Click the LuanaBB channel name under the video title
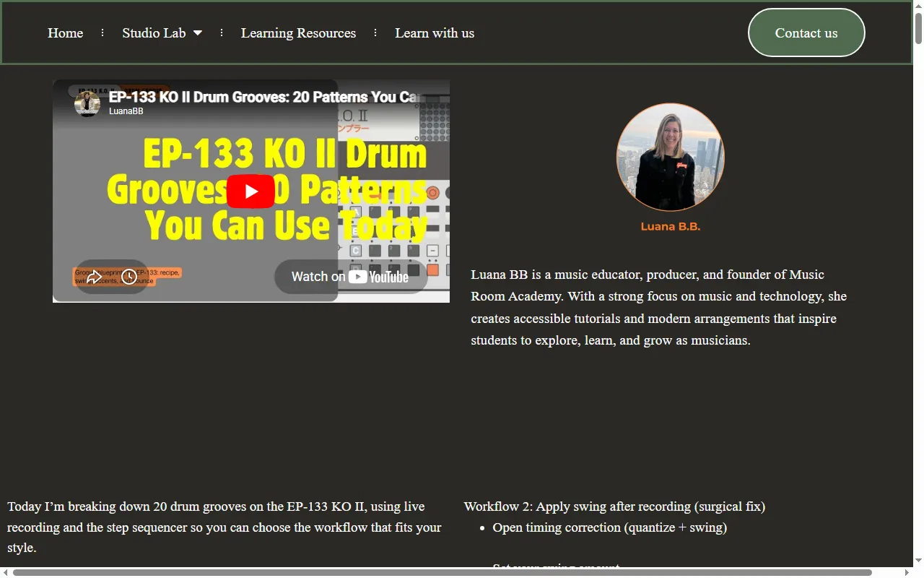Screen dimensions: 924x578 coord(126,111)
